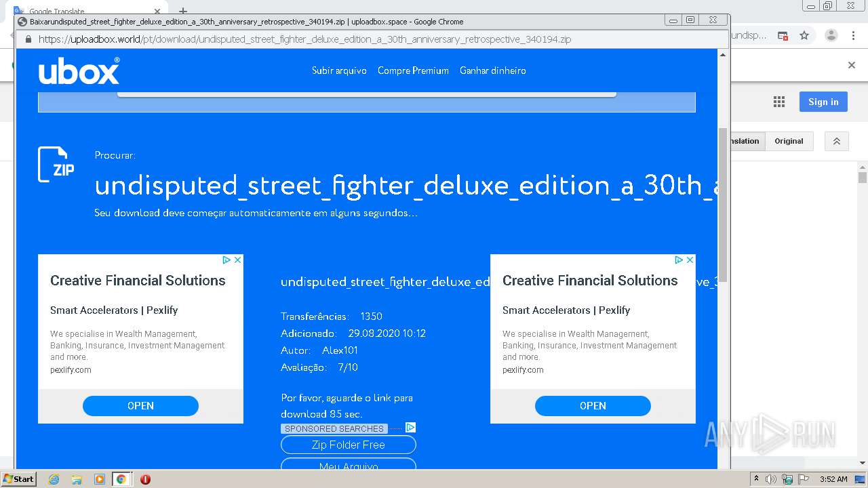The height and width of the screenshot is (488, 868).
Task: Click the Meu Arquivo sponsored search
Action: click(349, 465)
